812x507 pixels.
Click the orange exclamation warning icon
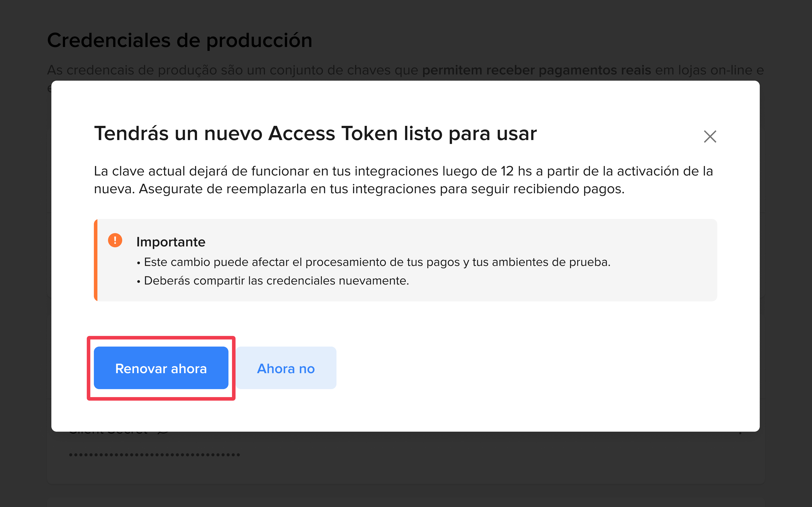(115, 240)
